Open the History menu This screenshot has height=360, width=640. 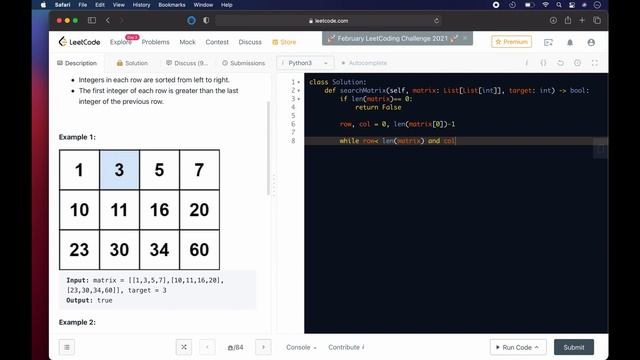click(x=141, y=5)
